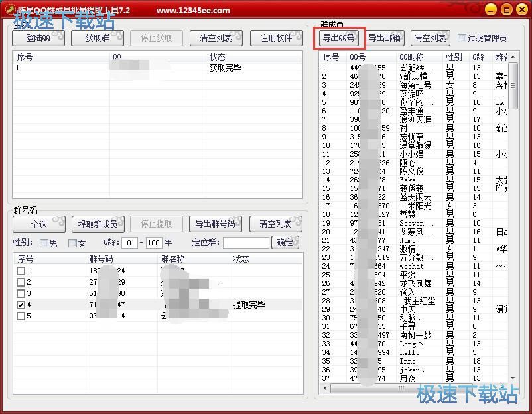Select member row with nickname wechat

point(414,266)
